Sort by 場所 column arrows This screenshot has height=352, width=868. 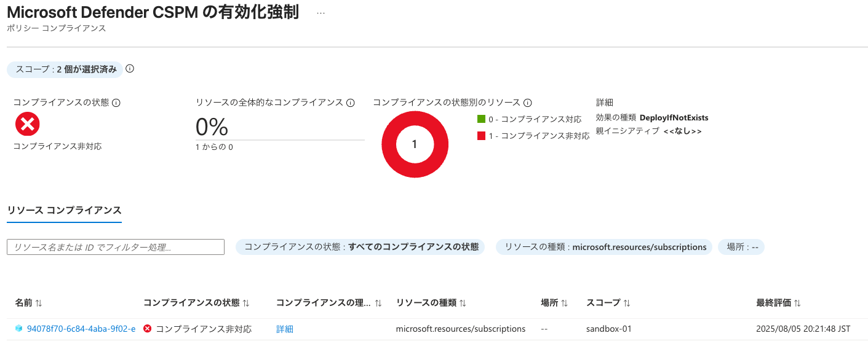564,303
